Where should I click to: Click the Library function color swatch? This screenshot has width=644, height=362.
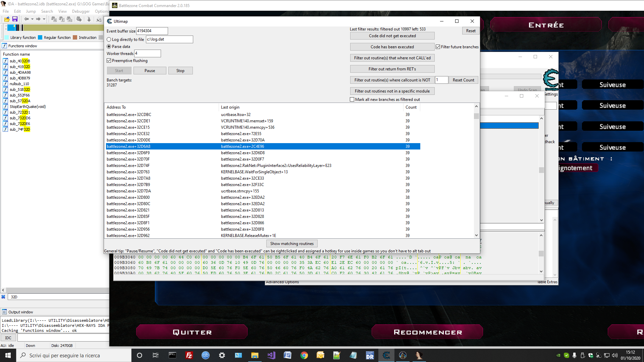[6, 37]
